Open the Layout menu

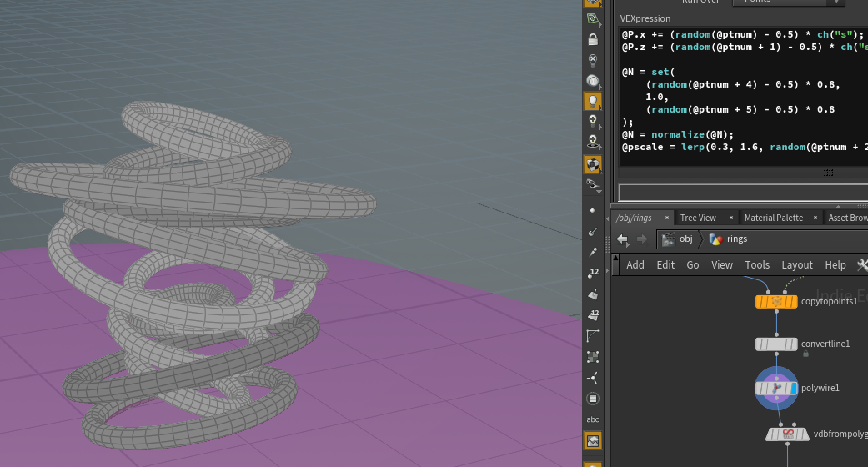point(797,265)
